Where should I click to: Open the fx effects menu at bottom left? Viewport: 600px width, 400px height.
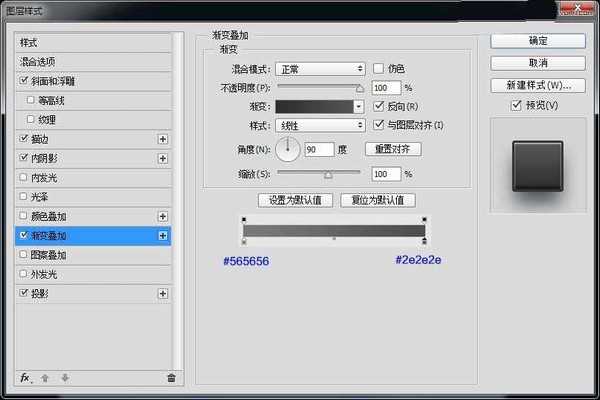coord(26,377)
